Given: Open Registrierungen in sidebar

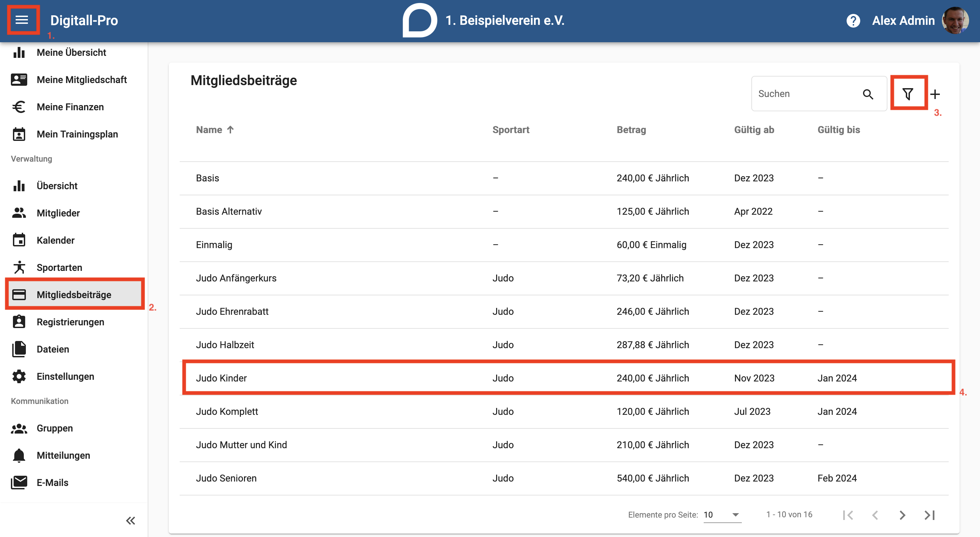Looking at the screenshot, I should click(x=74, y=322).
